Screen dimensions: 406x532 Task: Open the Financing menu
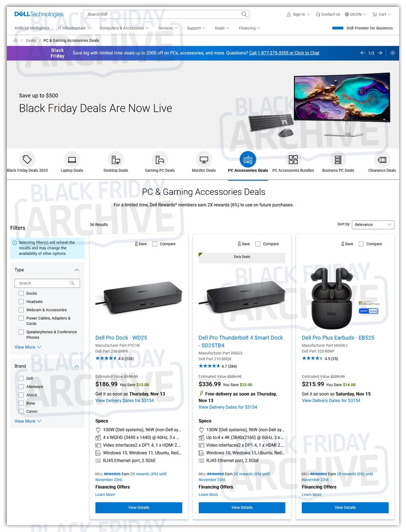pos(250,28)
